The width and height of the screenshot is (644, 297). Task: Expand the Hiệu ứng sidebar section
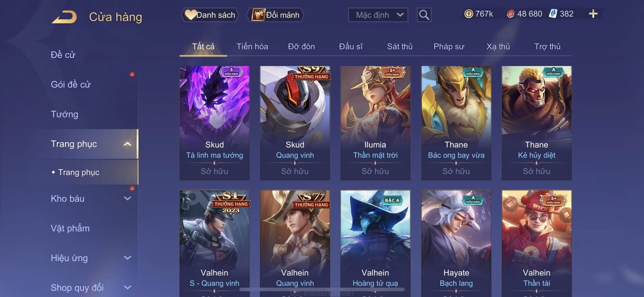tap(127, 258)
